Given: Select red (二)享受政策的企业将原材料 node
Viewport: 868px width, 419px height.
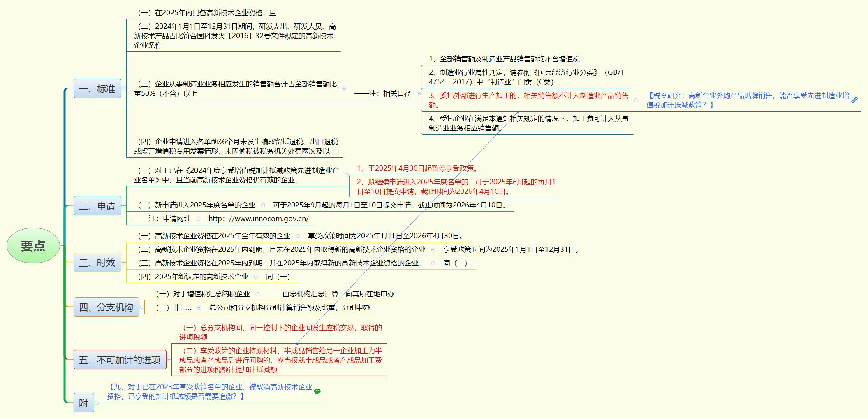Looking at the screenshot, I should coord(280,360).
